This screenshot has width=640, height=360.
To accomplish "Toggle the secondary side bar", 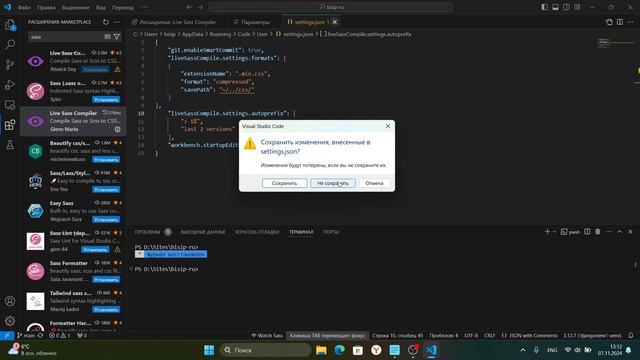I will (x=566, y=7).
